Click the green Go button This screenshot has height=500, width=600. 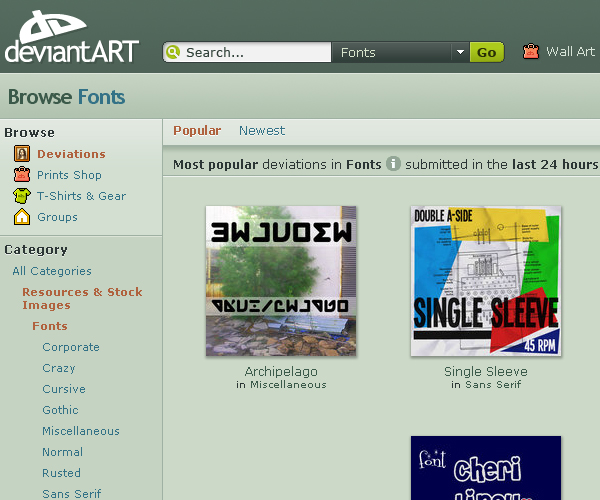pos(486,52)
